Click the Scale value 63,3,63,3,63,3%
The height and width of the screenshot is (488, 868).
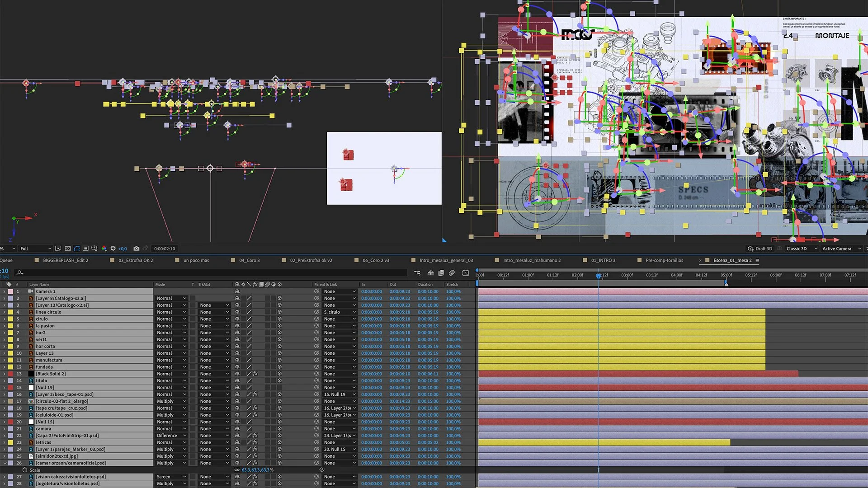(x=257, y=470)
